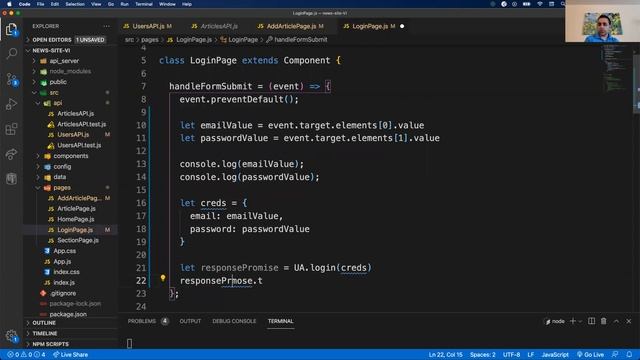This screenshot has width=640, height=360.
Task: Click Go Live in status bar
Action: pyautogui.click(x=590, y=355)
